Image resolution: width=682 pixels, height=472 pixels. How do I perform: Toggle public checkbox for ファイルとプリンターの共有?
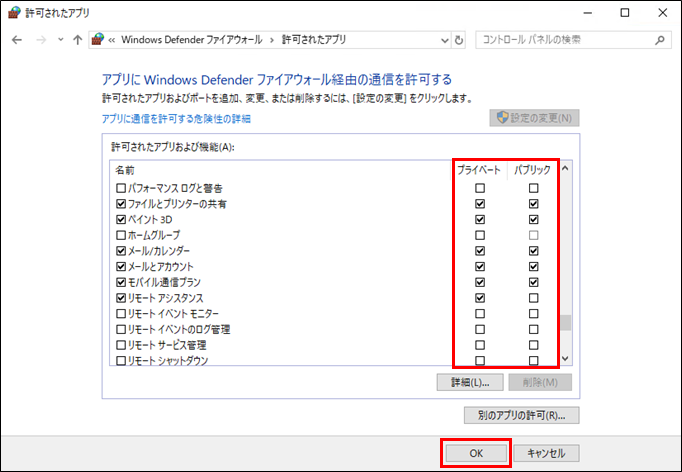point(533,204)
